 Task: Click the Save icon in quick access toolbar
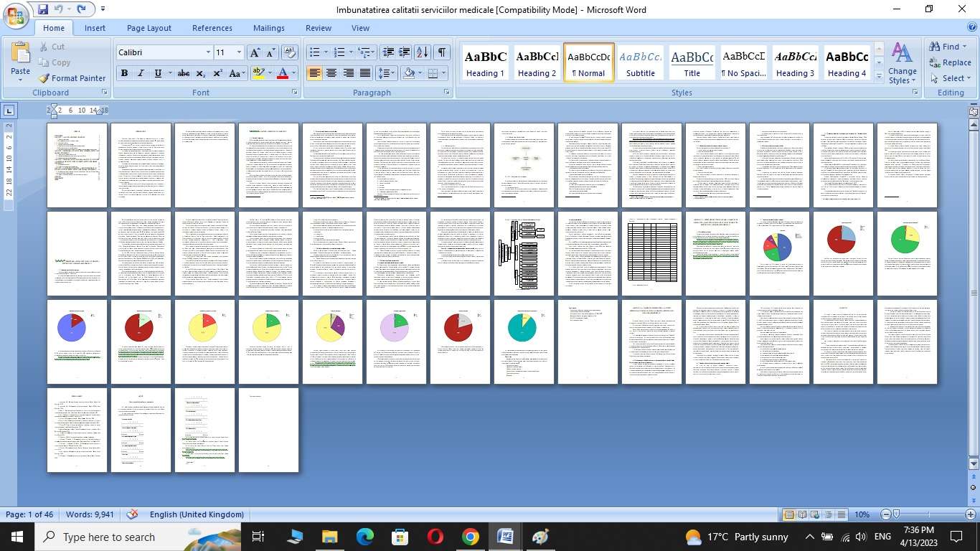pyautogui.click(x=43, y=9)
